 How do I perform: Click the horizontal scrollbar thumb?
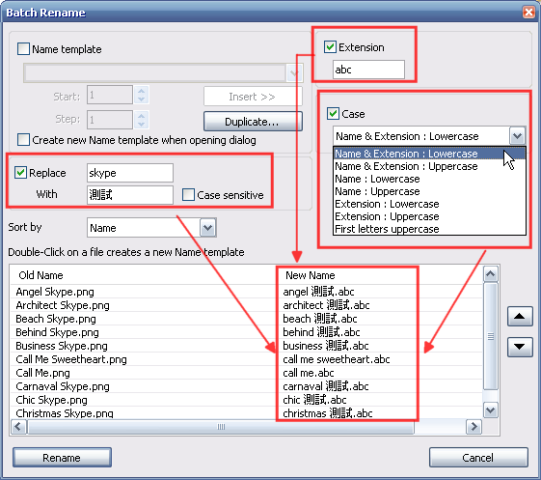(221, 427)
